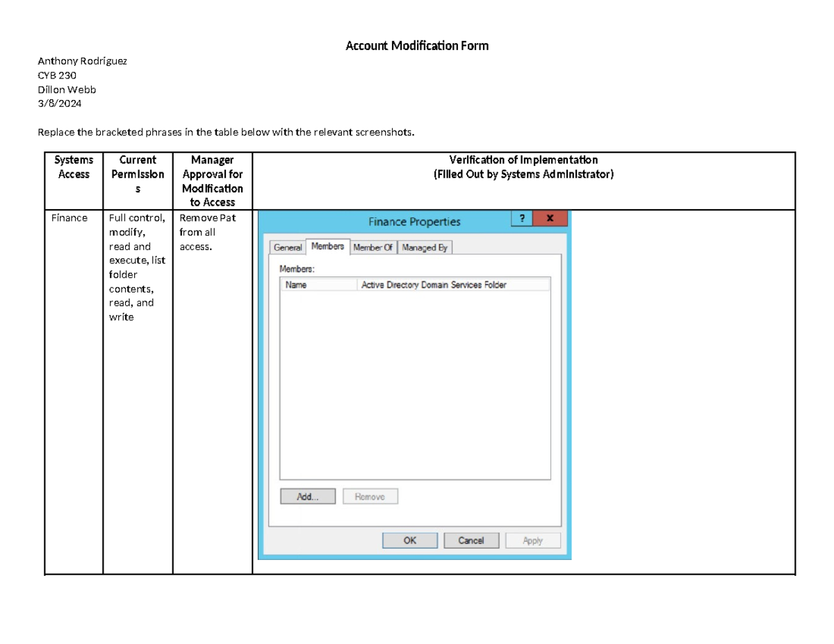Image resolution: width=834 pixels, height=644 pixels.
Task: Click the disabled Apply button
Action: click(x=532, y=540)
